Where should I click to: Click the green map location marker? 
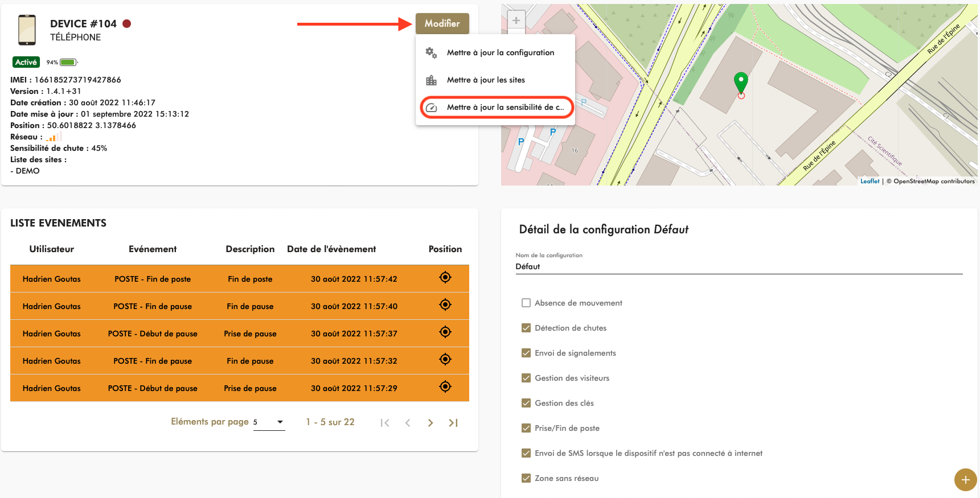741,83
